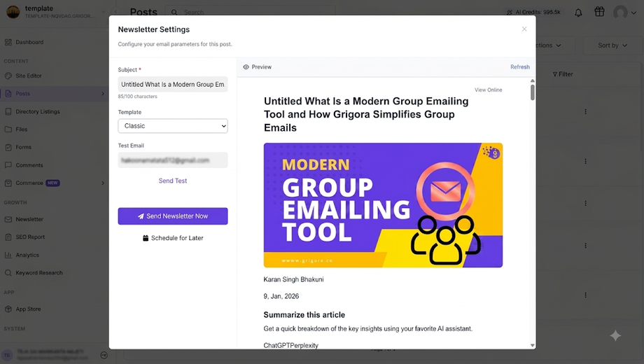The height and width of the screenshot is (364, 644).
Task: Open the View Online link in preview
Action: [489, 90]
